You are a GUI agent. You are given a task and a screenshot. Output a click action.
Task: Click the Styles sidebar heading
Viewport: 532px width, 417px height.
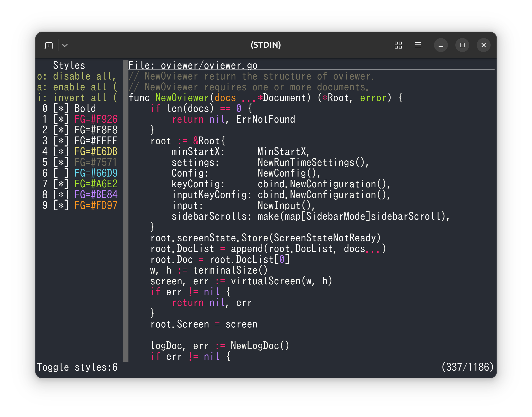click(69, 65)
